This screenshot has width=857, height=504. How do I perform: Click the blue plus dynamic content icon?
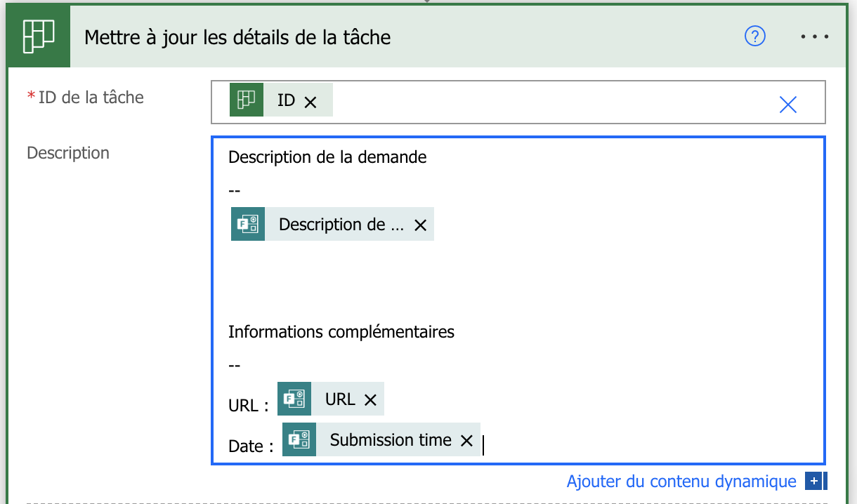tap(815, 482)
